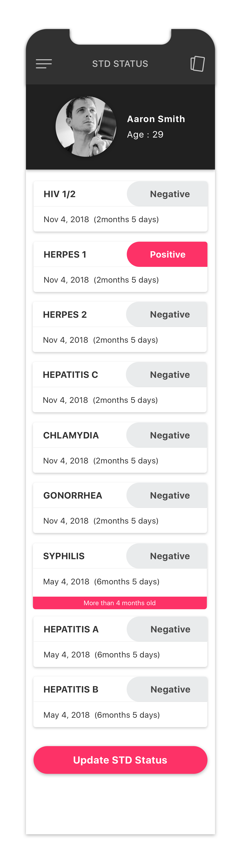Open the hamburger menu icon
The image size is (241, 868).
coord(44,64)
